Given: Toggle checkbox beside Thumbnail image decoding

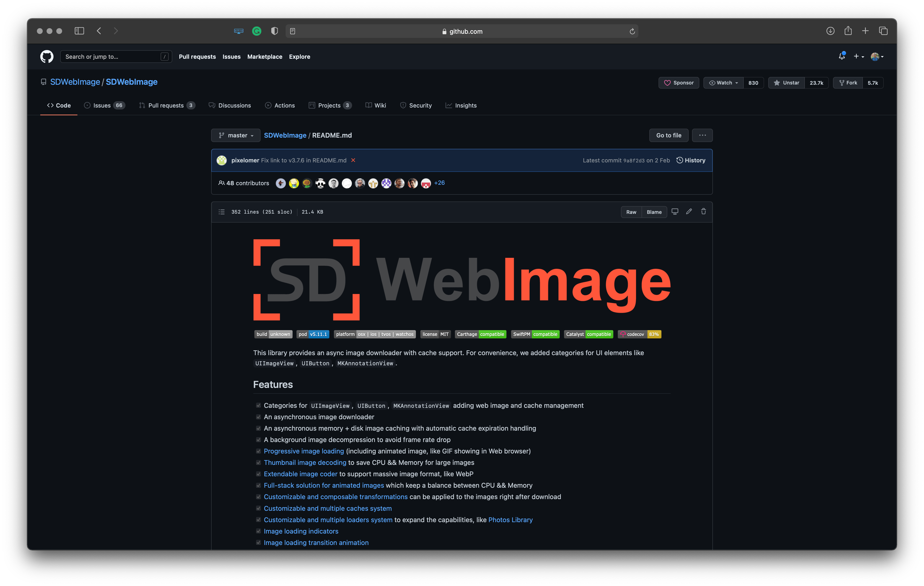Looking at the screenshot, I should point(259,462).
